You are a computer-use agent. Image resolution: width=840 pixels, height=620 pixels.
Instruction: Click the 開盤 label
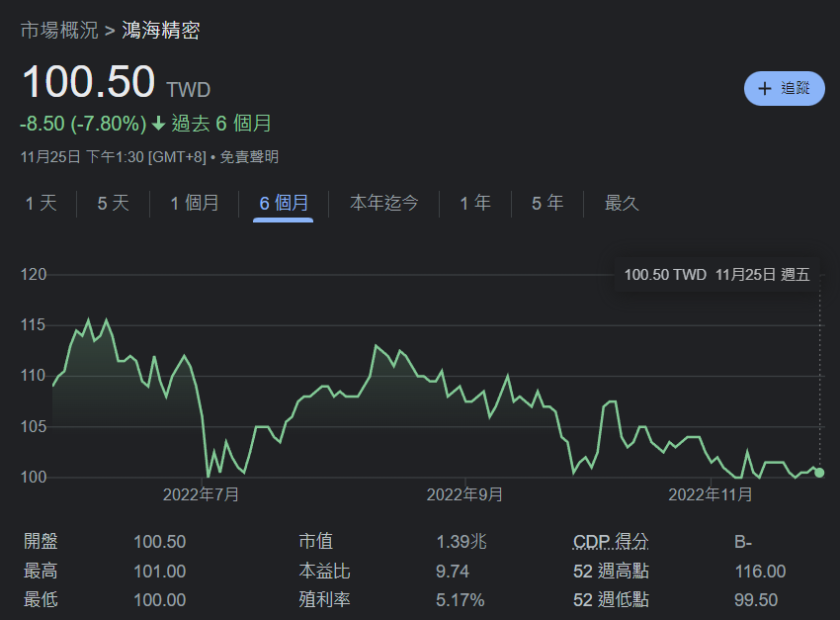pos(41,541)
